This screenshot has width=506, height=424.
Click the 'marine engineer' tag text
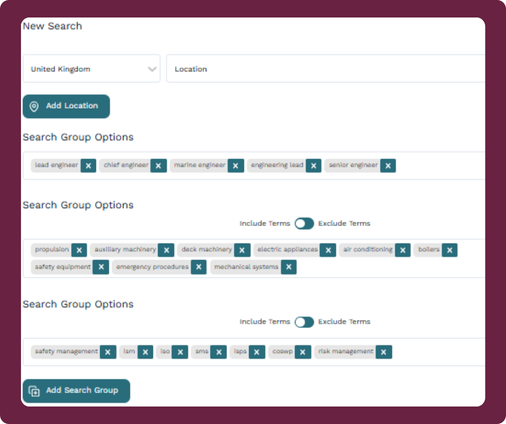click(200, 165)
